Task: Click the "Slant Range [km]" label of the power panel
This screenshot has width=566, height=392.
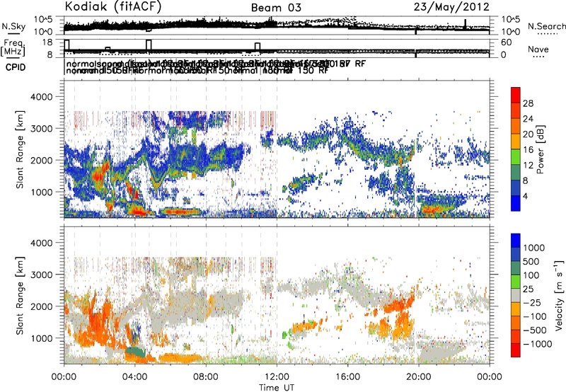Action: tap(20, 149)
